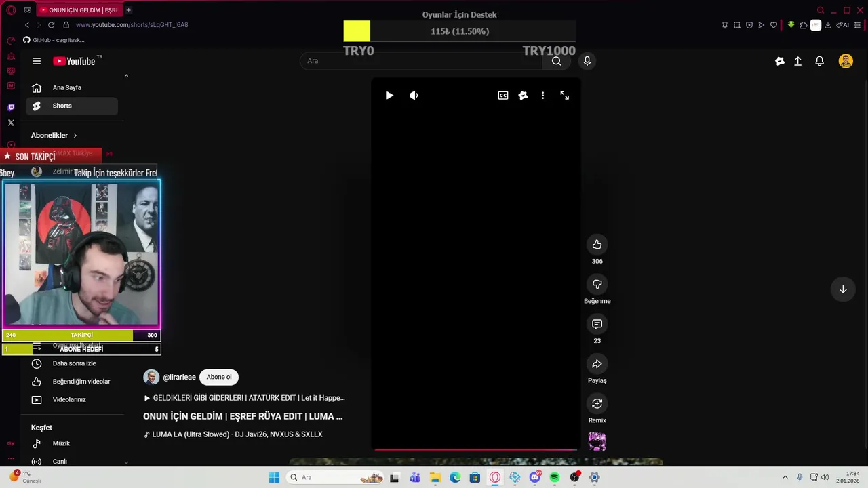Open Opera easy setup sliders icon
The width and height of the screenshot is (868, 488).
(858, 25)
